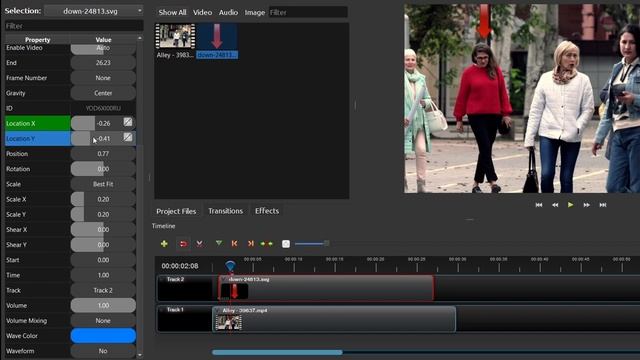Filter project files by Audio
This screenshot has height=360, width=640.
tap(228, 12)
